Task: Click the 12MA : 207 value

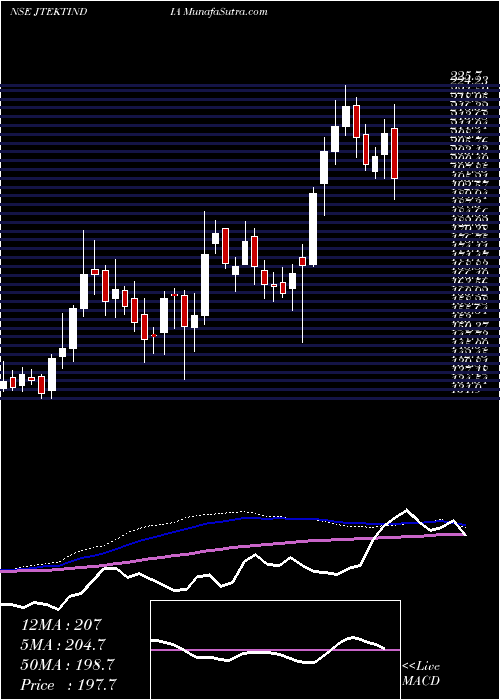Action: [62, 625]
